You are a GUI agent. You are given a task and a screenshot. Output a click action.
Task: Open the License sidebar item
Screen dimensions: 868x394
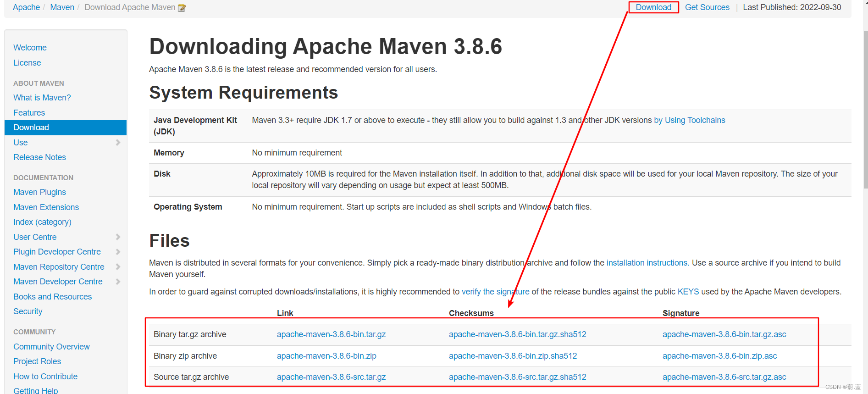(x=27, y=63)
